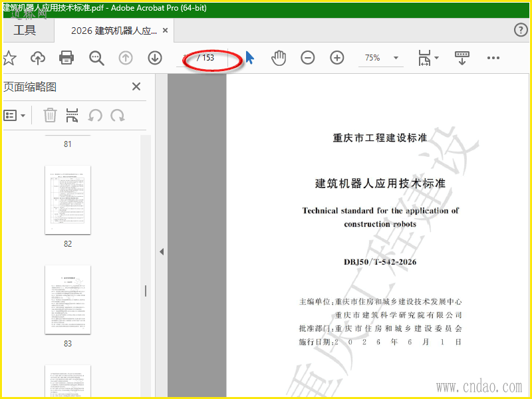Click the 批准部门 line of text
Screen dimensions: 532x399
pos(380,329)
